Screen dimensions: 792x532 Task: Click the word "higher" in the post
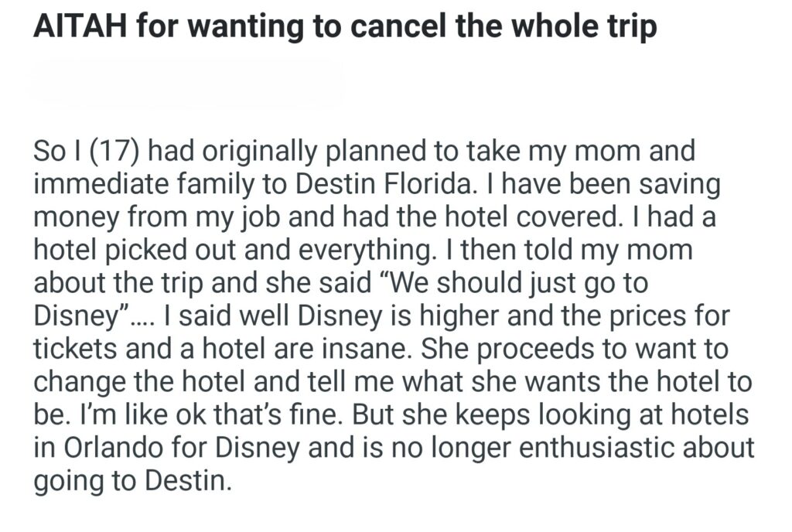(443, 317)
